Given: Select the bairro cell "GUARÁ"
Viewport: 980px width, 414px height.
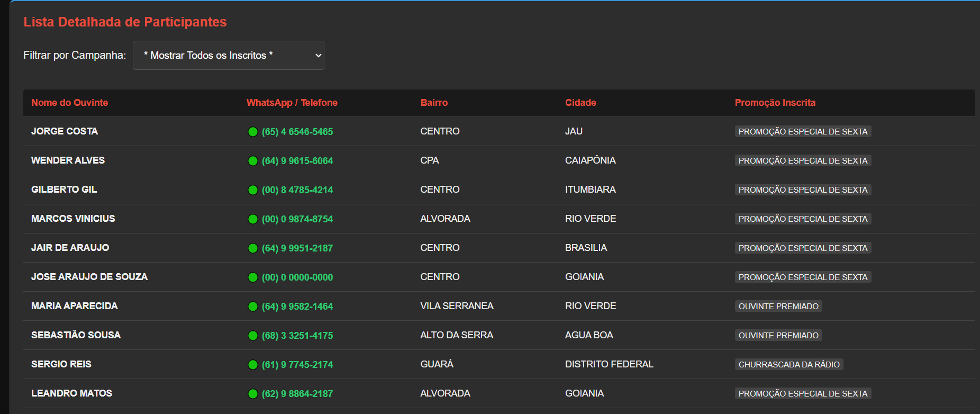Looking at the screenshot, I should (437, 364).
